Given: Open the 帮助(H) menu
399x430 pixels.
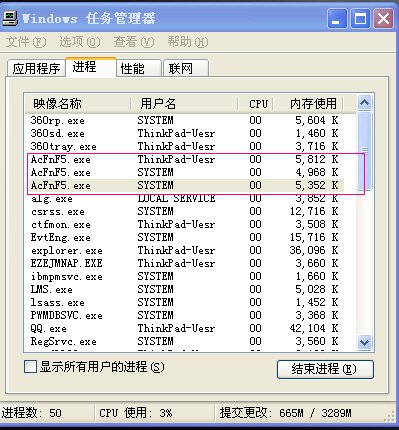Looking at the screenshot, I should (x=188, y=42).
